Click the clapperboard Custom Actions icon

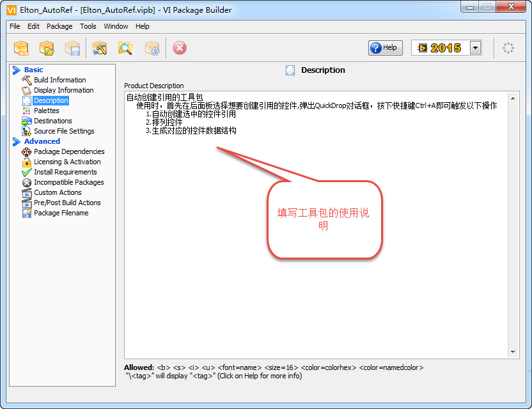[26, 192]
